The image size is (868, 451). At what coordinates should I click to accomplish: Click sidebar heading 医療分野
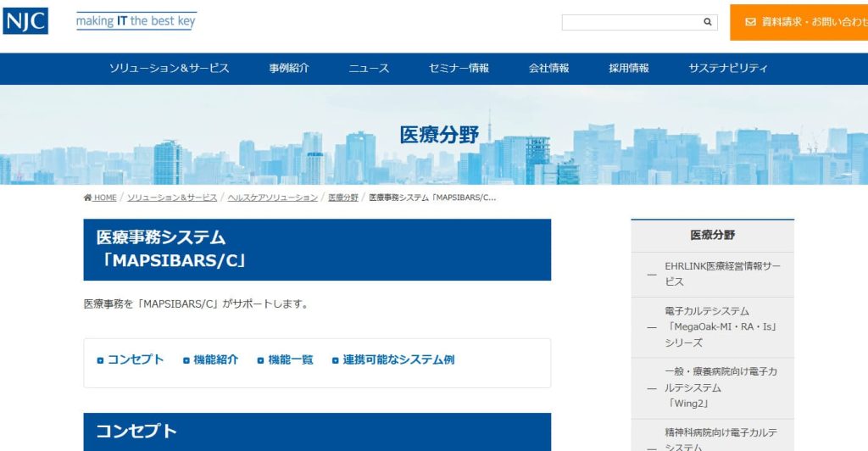tap(712, 235)
